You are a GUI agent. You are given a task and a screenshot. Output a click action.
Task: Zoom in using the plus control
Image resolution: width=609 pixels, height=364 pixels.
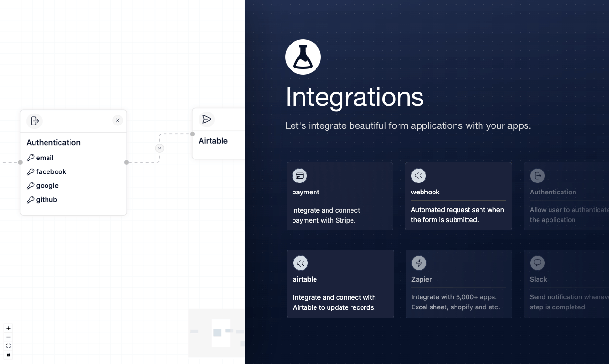tap(8, 328)
